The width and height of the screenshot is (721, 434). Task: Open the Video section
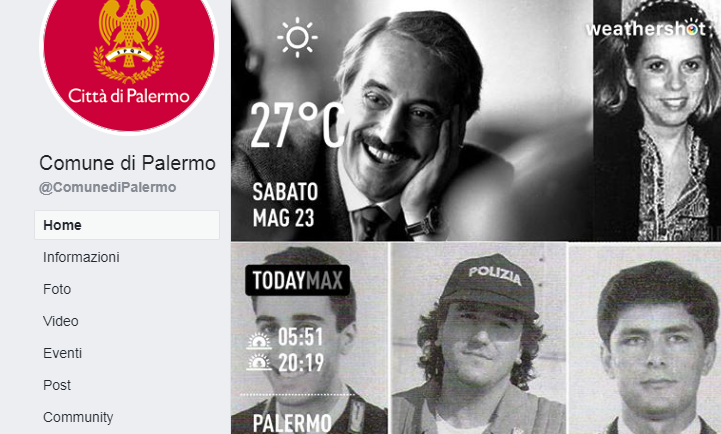[x=61, y=321]
